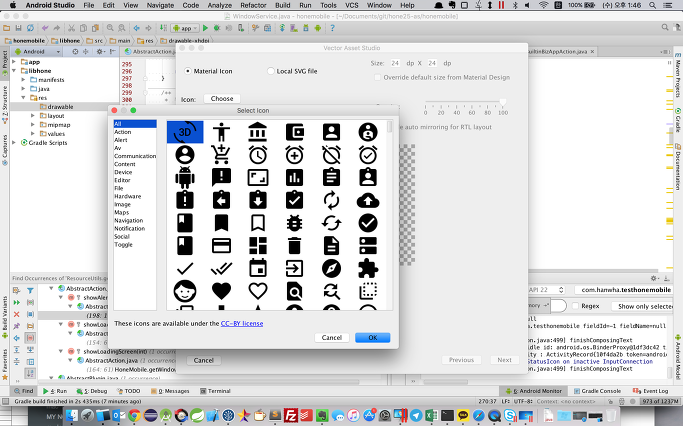Expand the java folder node
Image resolution: width=683 pixels, height=426 pixels.
point(23,88)
